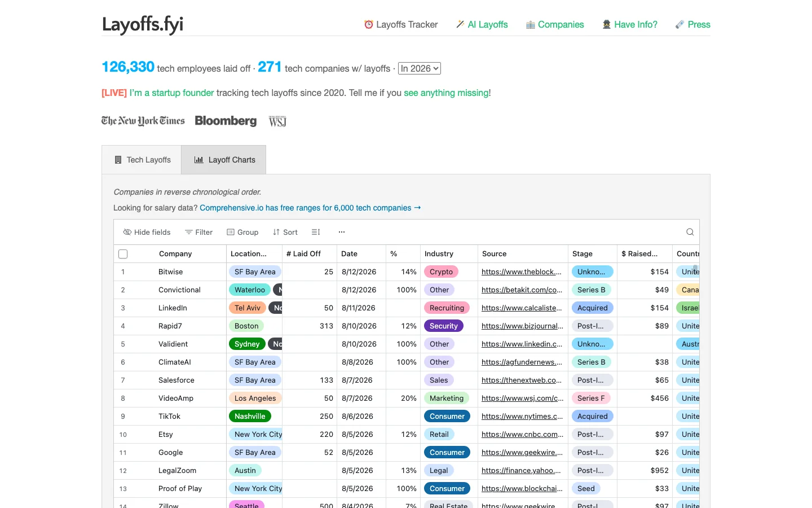Open the linkedin.com source link for Validient
This screenshot has width=812, height=508.
coord(522,344)
